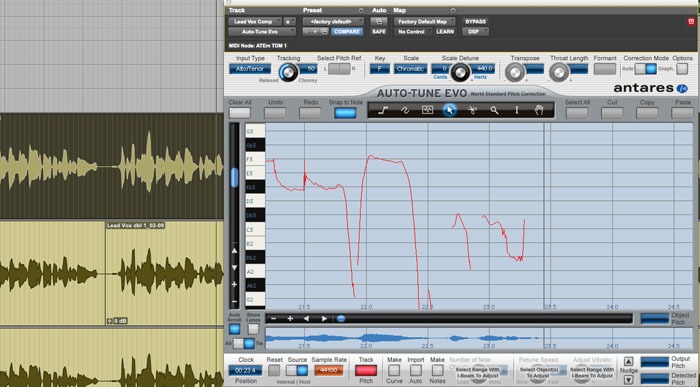Open the Chromatic Scale dropdown

410,69
